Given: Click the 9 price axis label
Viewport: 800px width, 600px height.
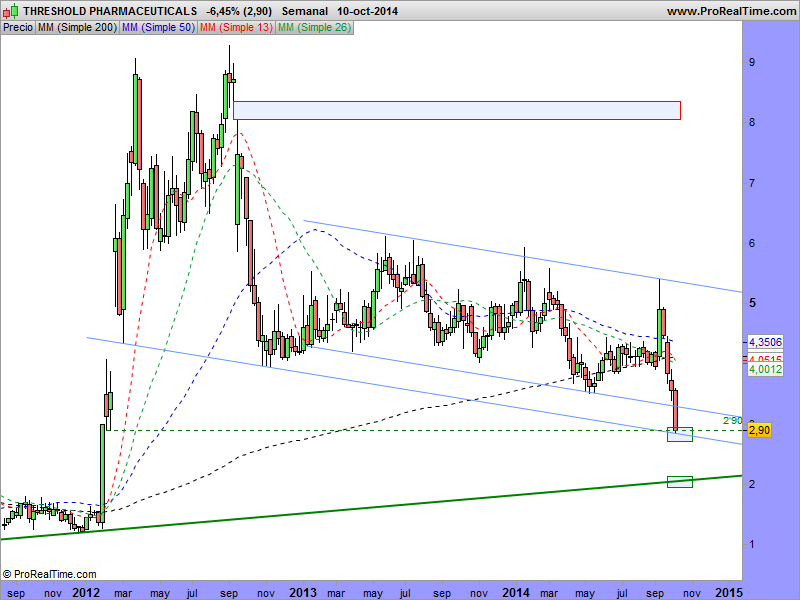Looking at the screenshot, I should tap(752, 62).
